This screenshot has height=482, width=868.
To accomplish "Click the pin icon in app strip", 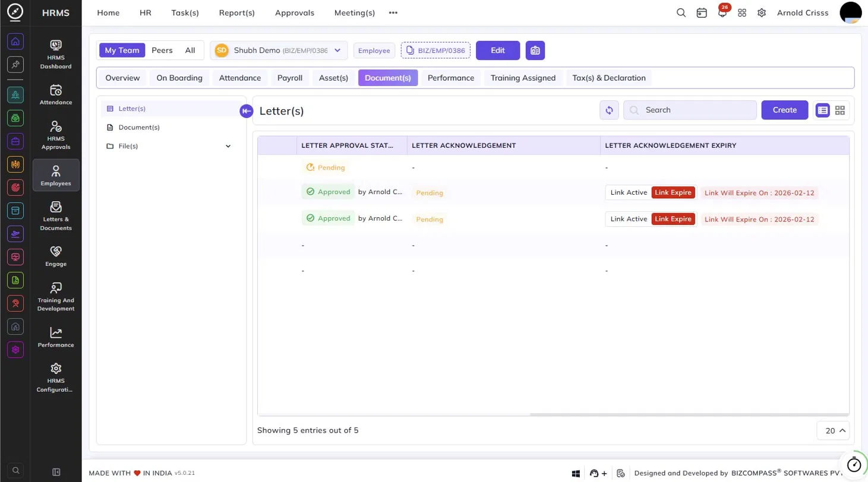I will (x=15, y=65).
